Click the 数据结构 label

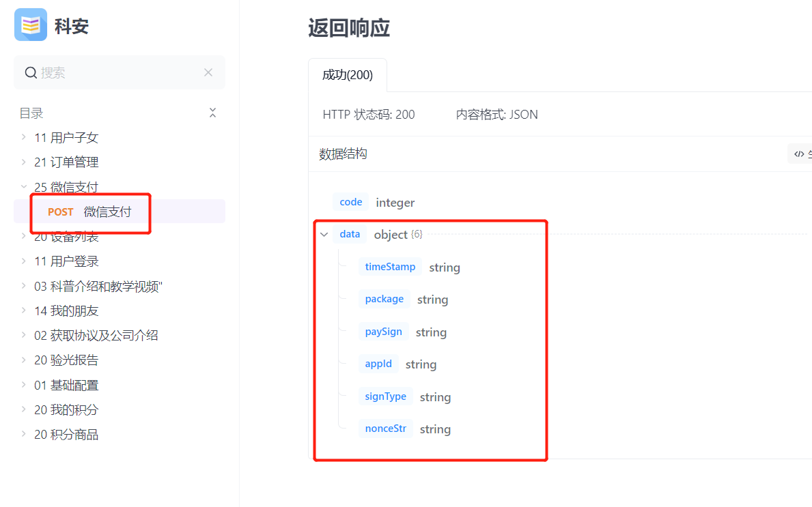(343, 154)
